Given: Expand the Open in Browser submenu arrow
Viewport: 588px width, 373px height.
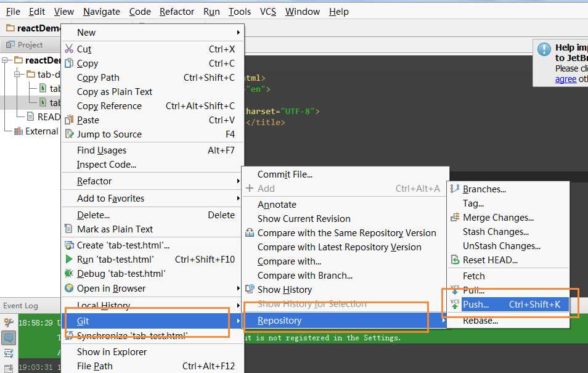Looking at the screenshot, I should [x=238, y=288].
